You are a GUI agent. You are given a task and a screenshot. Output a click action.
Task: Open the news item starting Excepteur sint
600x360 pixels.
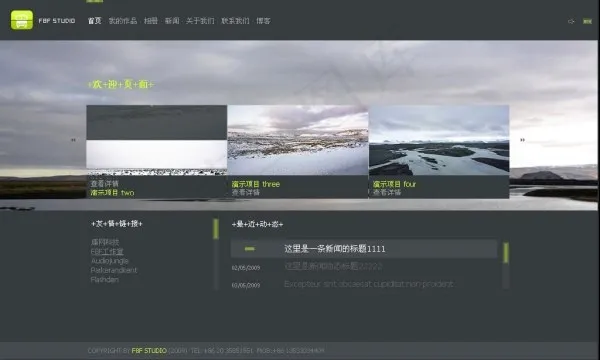369,284
